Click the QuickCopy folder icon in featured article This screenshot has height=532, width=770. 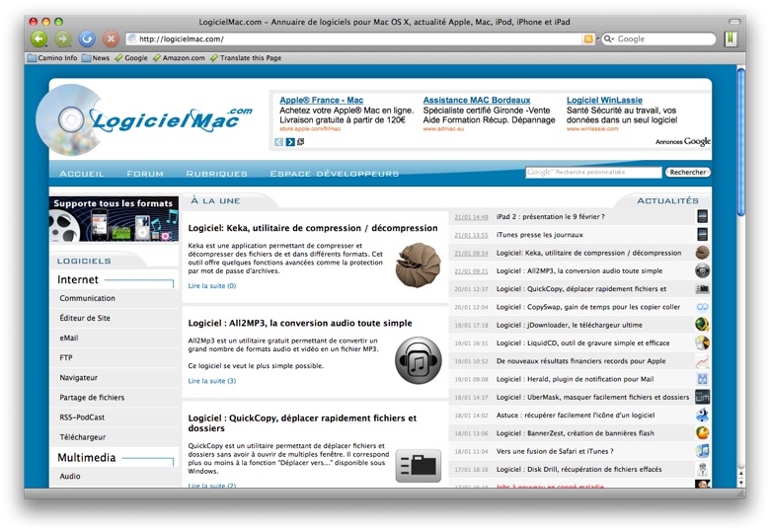coord(418,466)
